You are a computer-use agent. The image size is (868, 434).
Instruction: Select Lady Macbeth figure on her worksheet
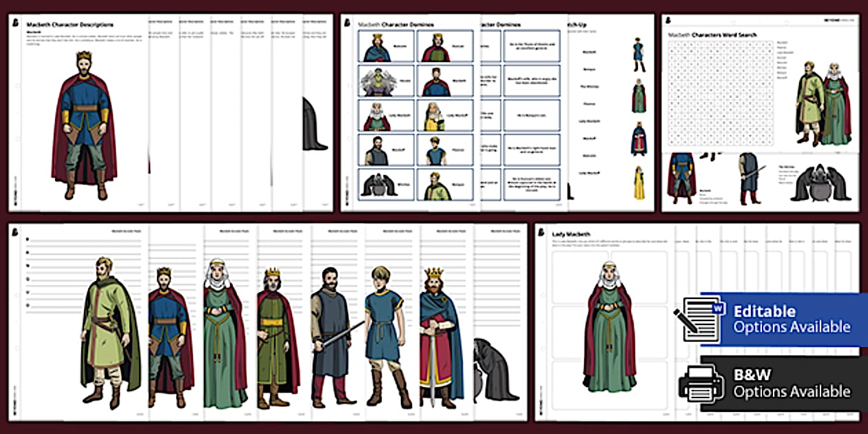[608, 328]
